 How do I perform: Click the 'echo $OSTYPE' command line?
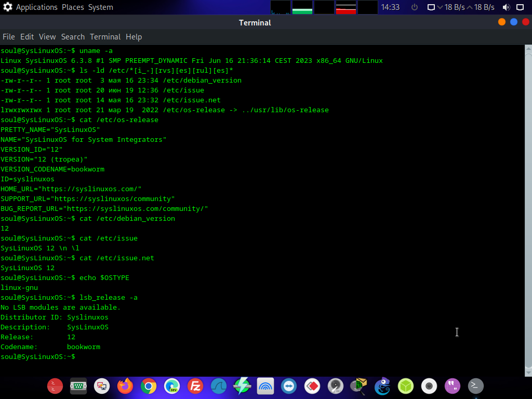pyautogui.click(x=65, y=277)
